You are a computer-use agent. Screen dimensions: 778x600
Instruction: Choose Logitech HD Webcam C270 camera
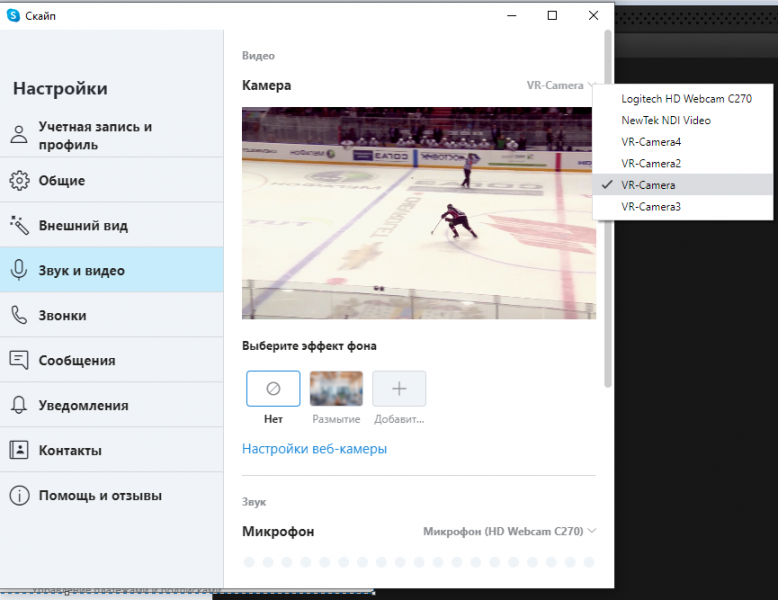683,99
